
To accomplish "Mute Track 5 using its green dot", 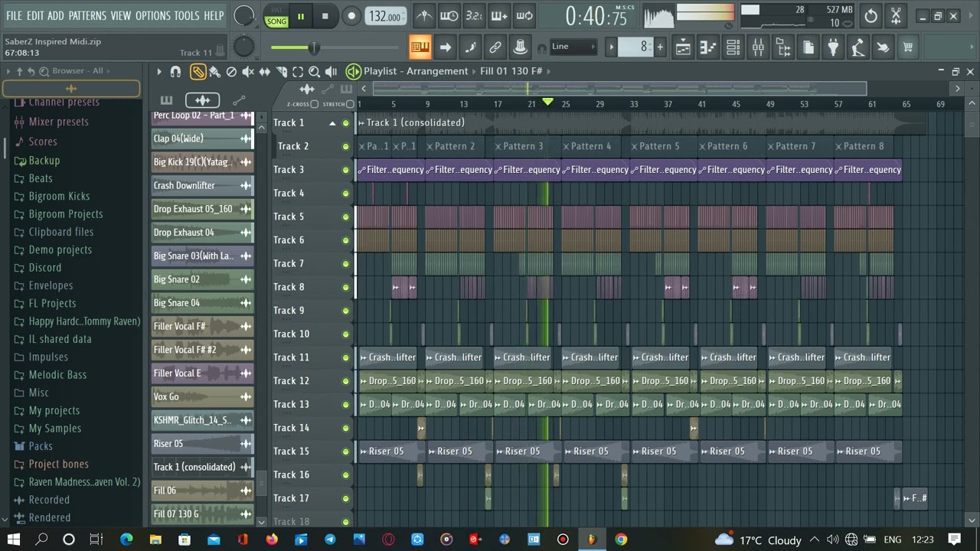I will (x=345, y=217).
